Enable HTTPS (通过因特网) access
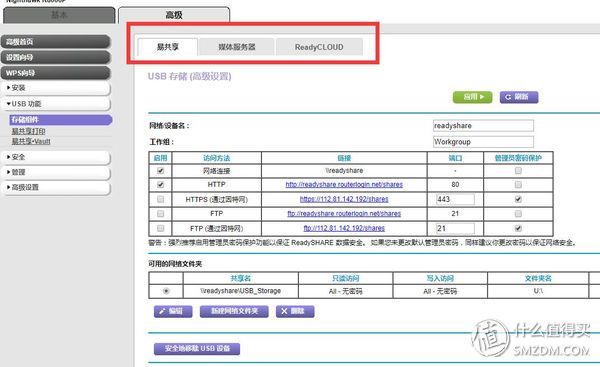 [160, 199]
